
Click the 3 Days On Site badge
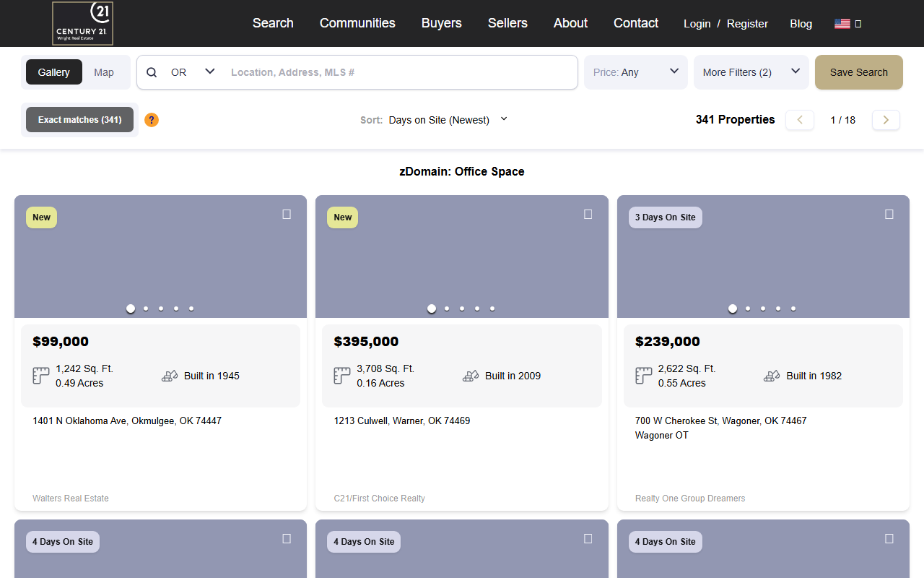[x=666, y=217]
